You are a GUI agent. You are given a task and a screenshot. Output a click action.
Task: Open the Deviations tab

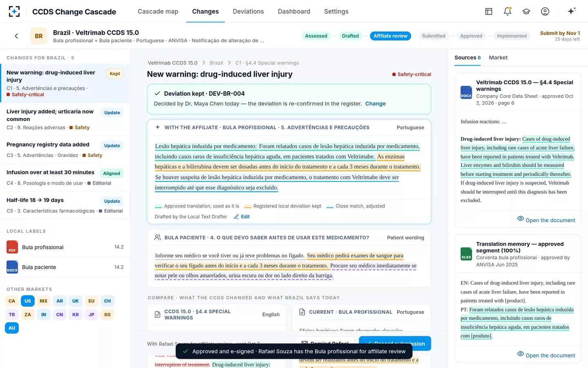coord(248,11)
